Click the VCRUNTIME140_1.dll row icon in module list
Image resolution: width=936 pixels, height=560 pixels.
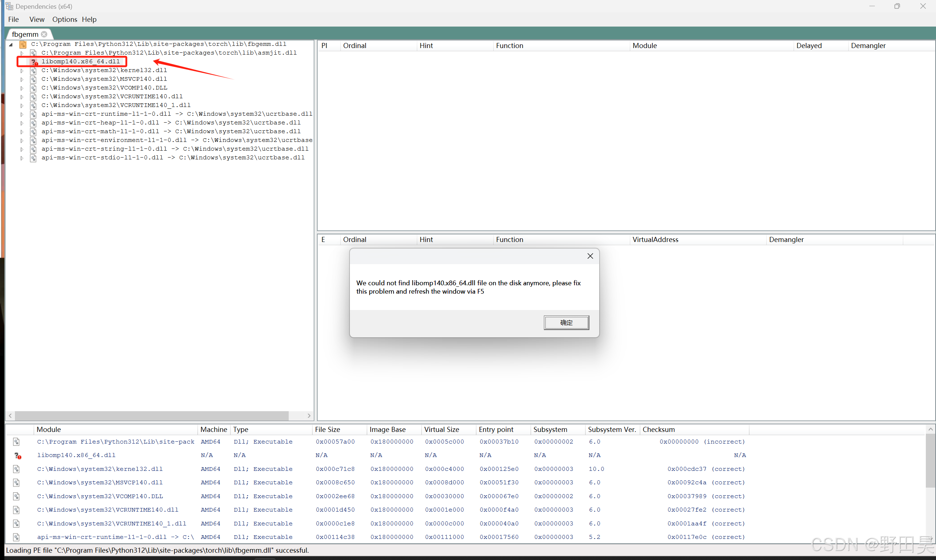(16, 524)
